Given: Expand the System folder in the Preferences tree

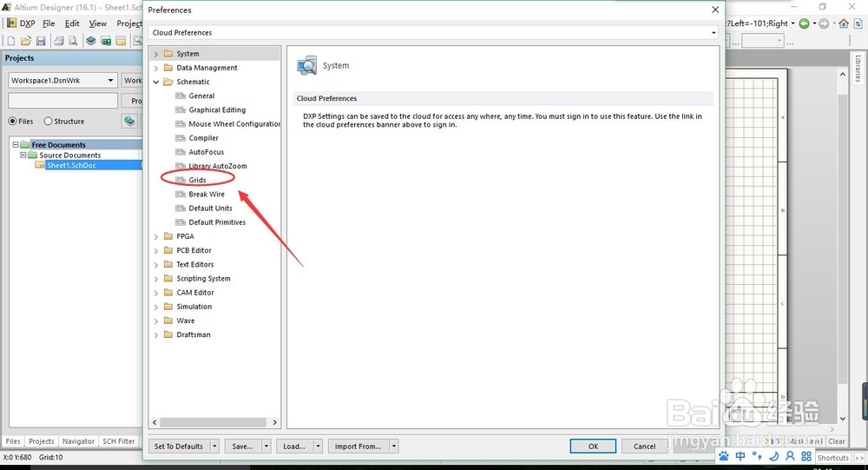Looking at the screenshot, I should pyautogui.click(x=156, y=54).
